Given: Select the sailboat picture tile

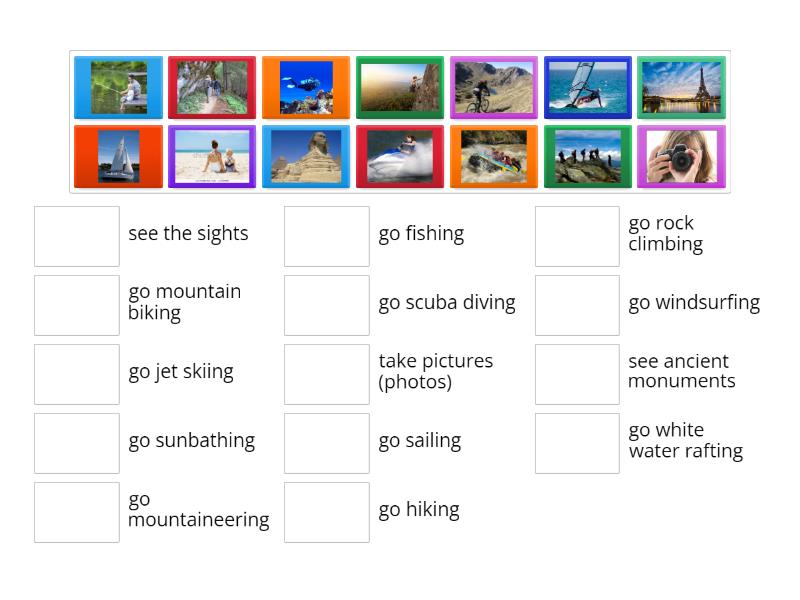Looking at the screenshot, I should [x=118, y=157].
